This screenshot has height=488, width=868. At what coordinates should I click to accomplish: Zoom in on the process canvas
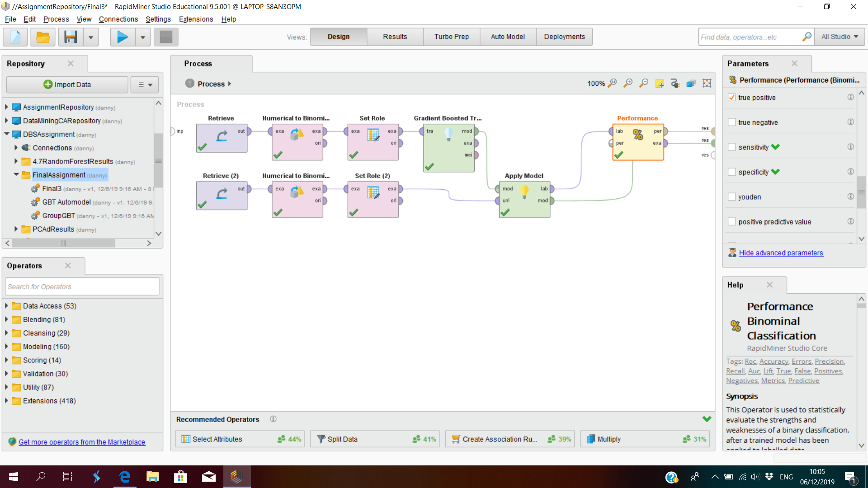pyautogui.click(x=628, y=84)
